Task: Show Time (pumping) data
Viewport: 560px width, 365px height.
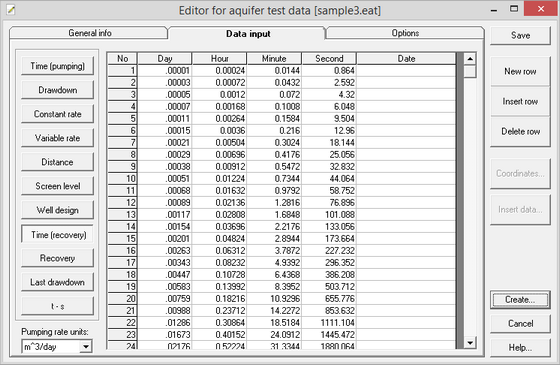Action: pos(58,66)
